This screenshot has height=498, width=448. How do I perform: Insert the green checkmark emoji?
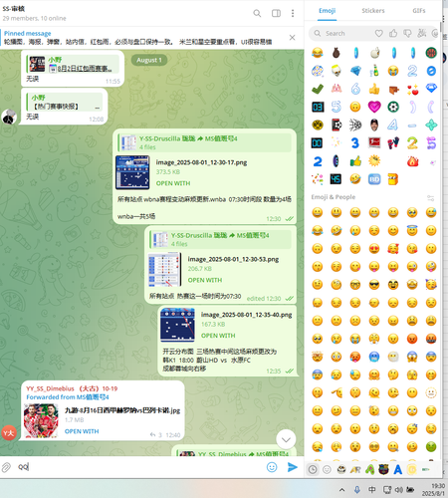tap(318, 89)
